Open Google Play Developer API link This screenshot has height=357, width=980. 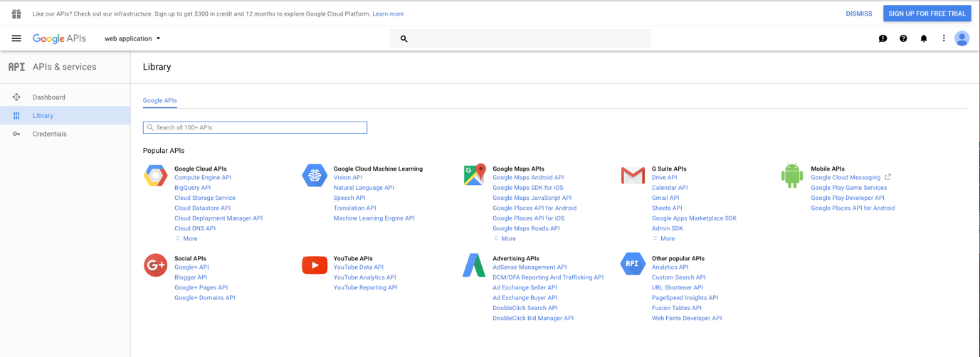click(x=847, y=198)
